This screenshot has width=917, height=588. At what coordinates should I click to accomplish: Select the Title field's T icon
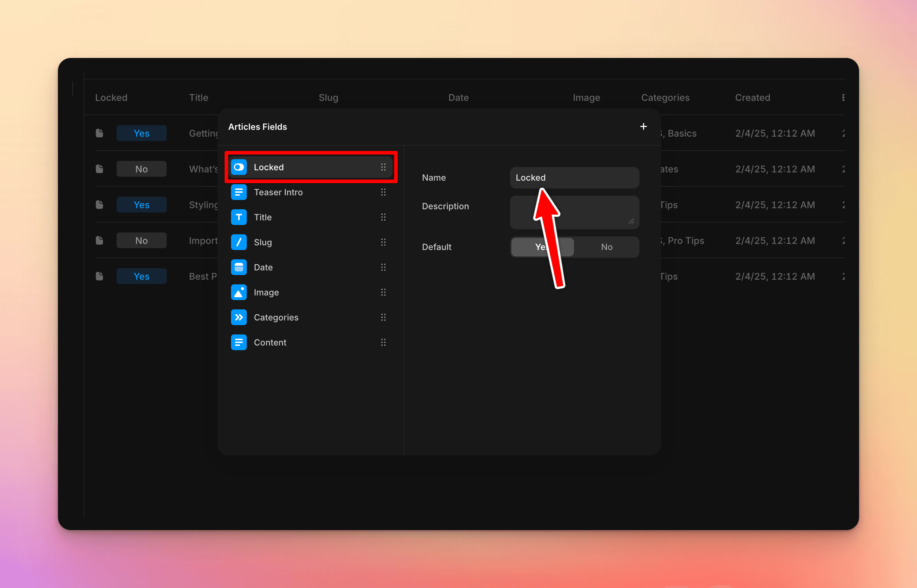click(x=239, y=217)
